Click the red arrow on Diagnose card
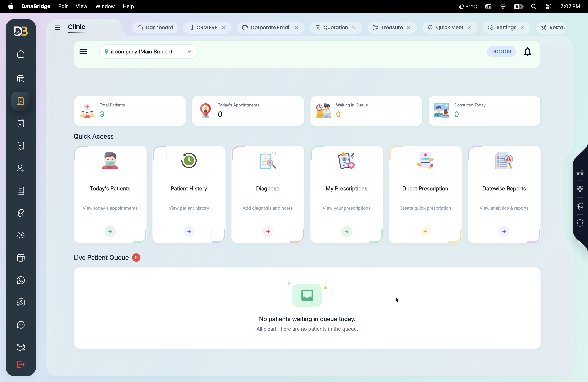 click(x=268, y=232)
